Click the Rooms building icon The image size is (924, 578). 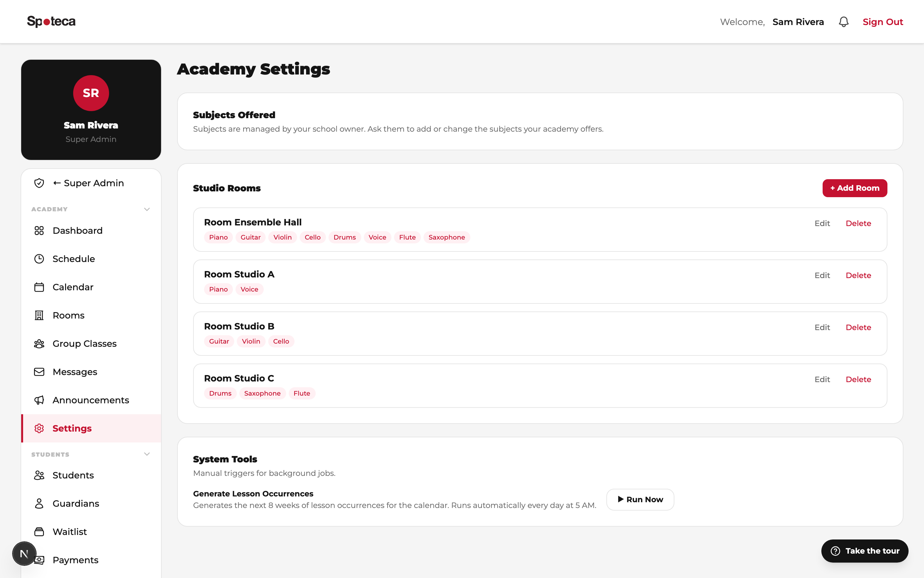click(x=39, y=315)
